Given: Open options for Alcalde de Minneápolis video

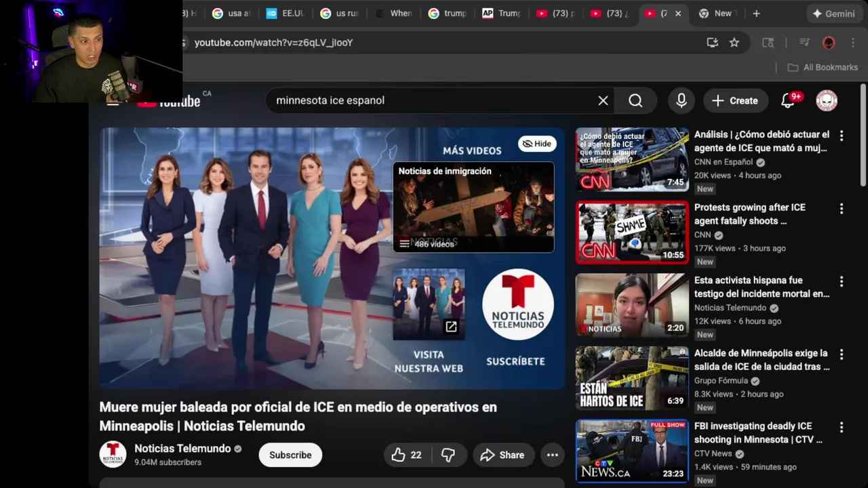Looking at the screenshot, I should click(x=842, y=354).
